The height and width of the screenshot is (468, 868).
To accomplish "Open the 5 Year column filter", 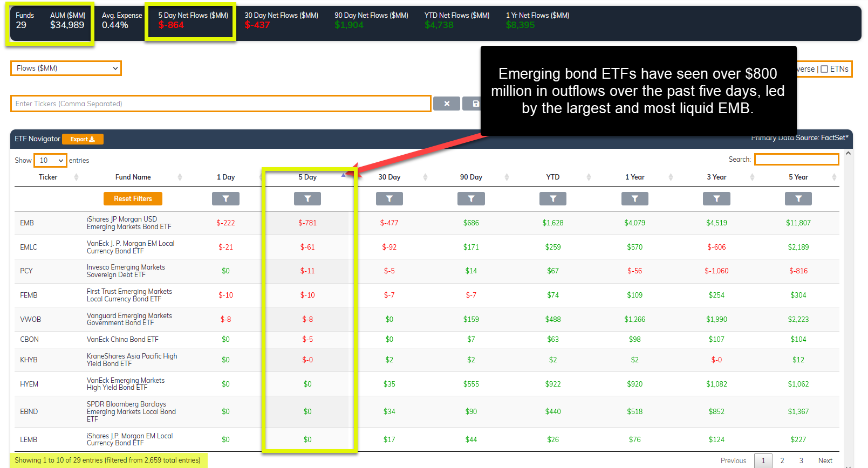I will click(x=798, y=199).
